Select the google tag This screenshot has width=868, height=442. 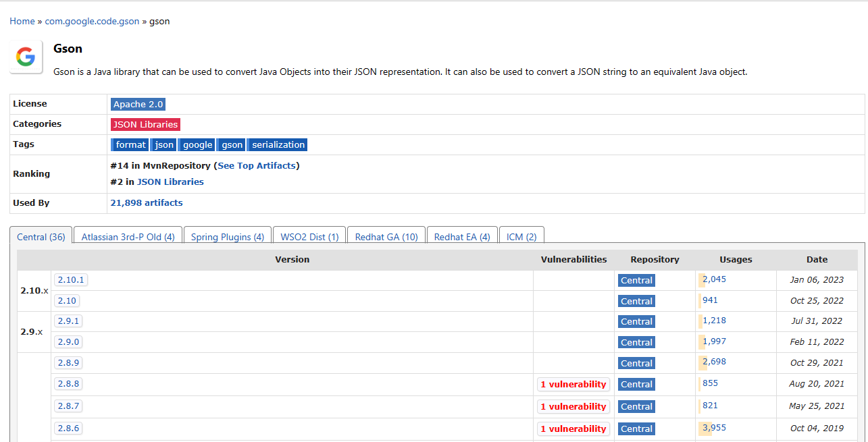pos(198,144)
